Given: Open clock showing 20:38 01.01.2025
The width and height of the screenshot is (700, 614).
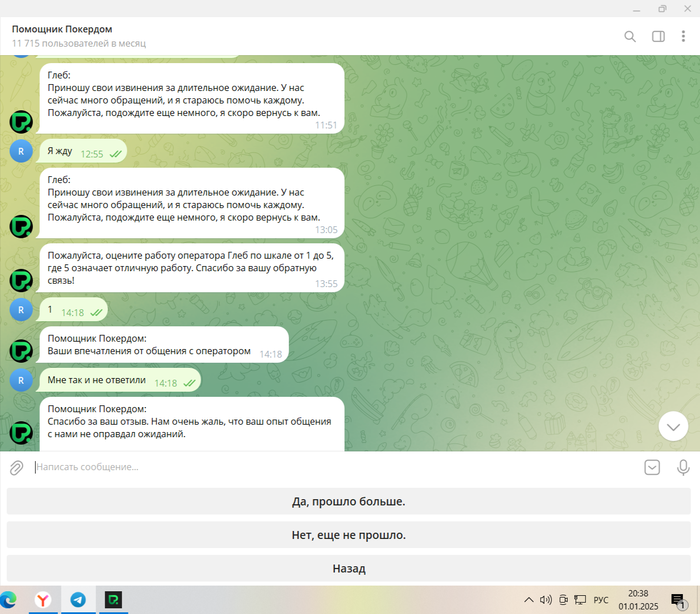Looking at the screenshot, I should click(x=638, y=600).
